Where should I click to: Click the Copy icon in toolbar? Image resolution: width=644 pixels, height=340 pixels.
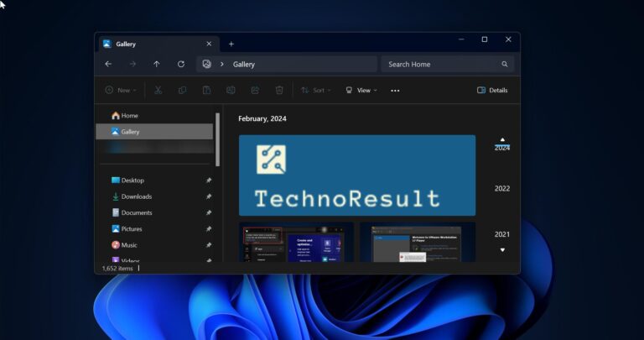pos(182,90)
